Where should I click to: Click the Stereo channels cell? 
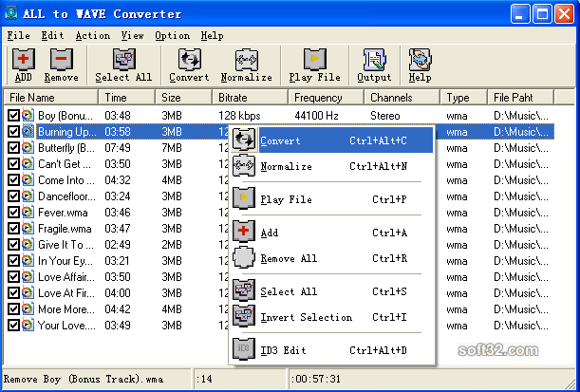point(385,116)
